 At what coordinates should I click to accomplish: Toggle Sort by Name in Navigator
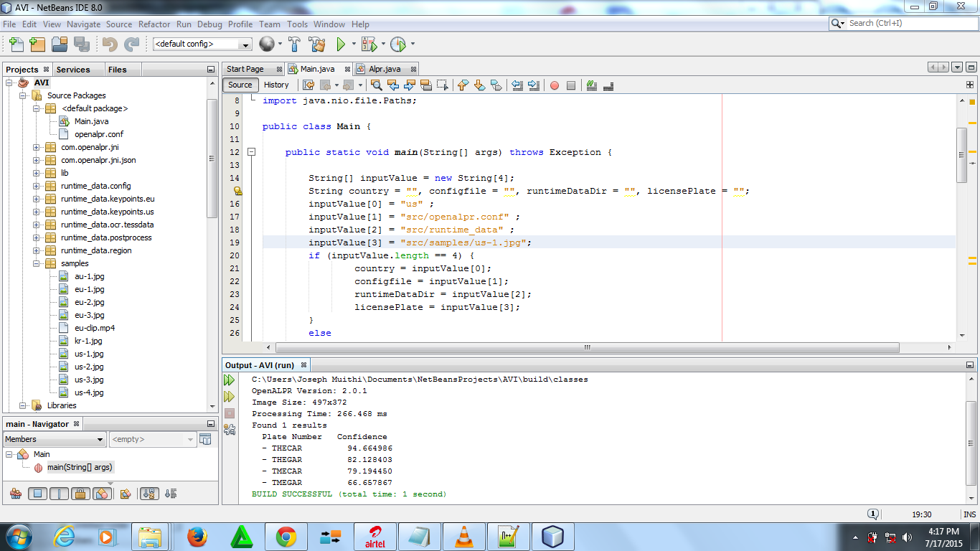point(149,494)
